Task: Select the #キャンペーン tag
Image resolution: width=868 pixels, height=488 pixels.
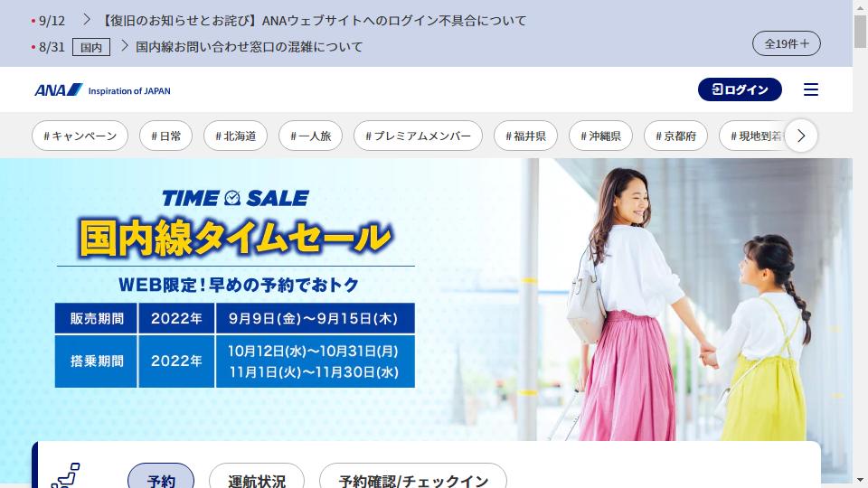Action: tap(80, 136)
